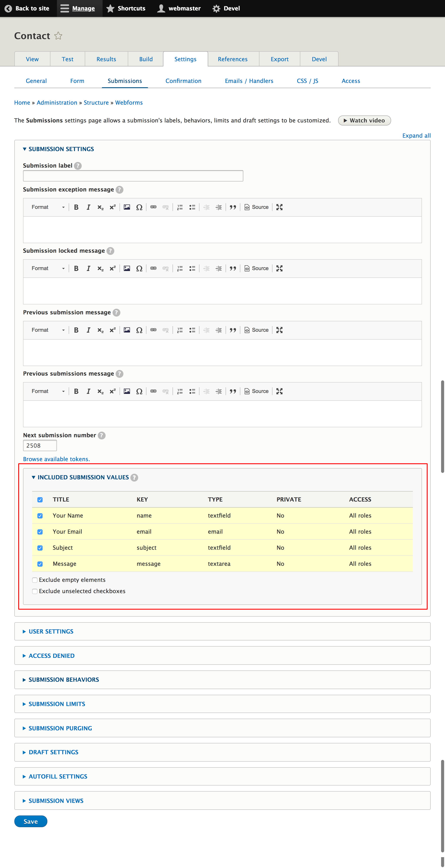This screenshot has width=445, height=868.
Task: Click help icon next to Next submission number
Action: (x=102, y=436)
